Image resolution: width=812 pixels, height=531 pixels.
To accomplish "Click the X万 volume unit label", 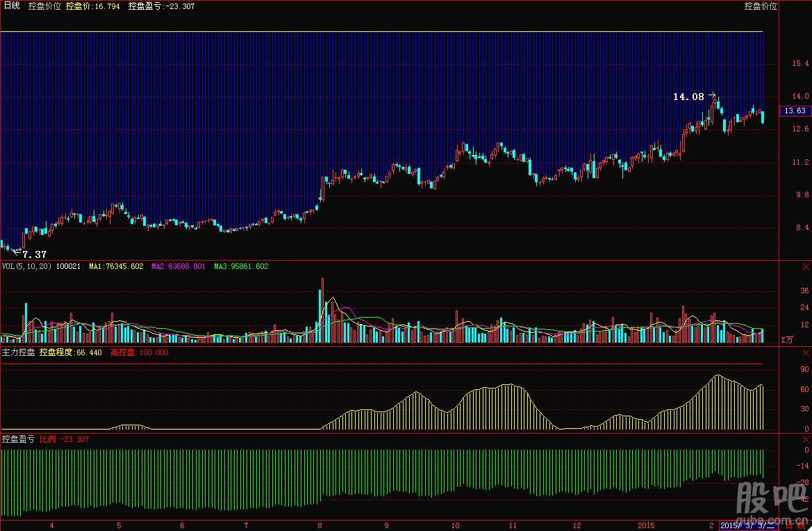I will (x=786, y=340).
